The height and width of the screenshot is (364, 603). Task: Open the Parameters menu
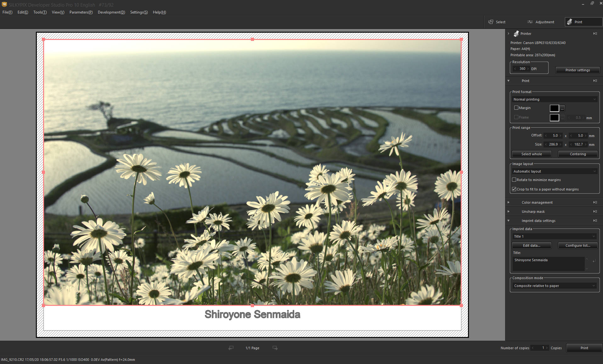pos(81,12)
